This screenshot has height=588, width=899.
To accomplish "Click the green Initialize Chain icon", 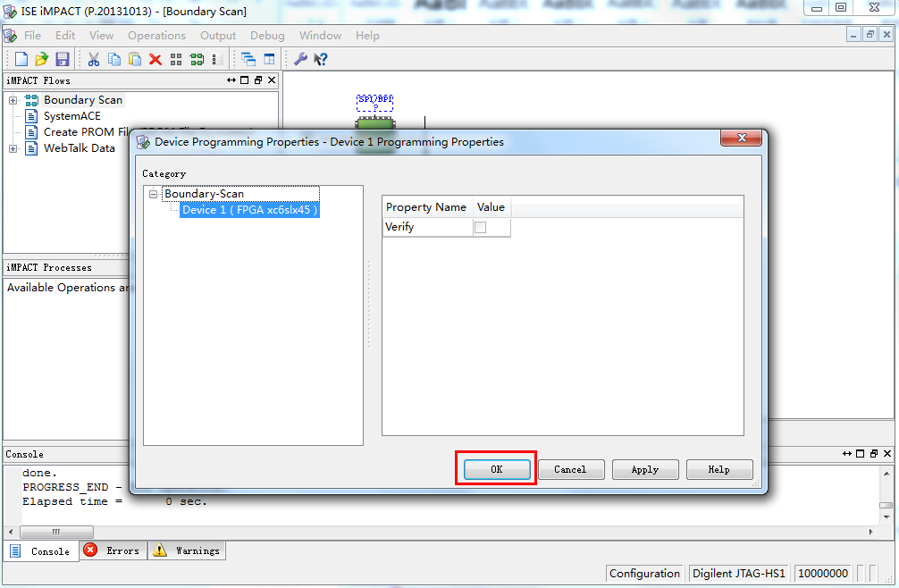I will (x=197, y=59).
